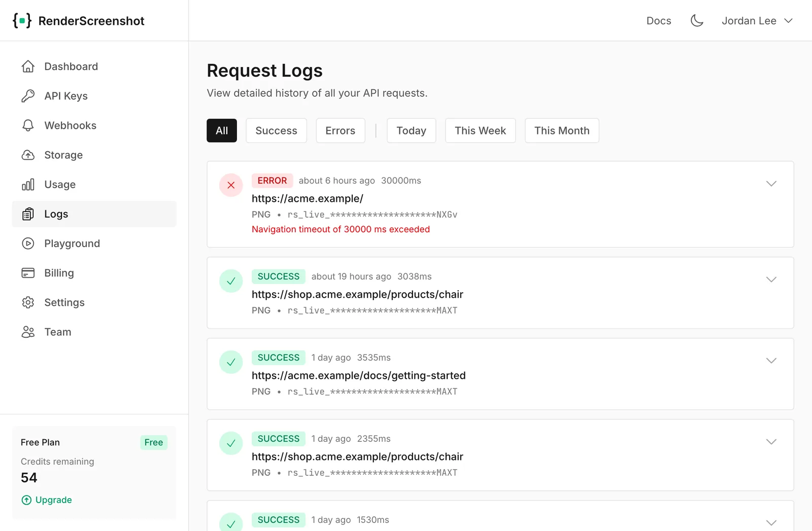Click the red error X status icon
Viewport: 812px width, 531px height.
pyautogui.click(x=231, y=185)
